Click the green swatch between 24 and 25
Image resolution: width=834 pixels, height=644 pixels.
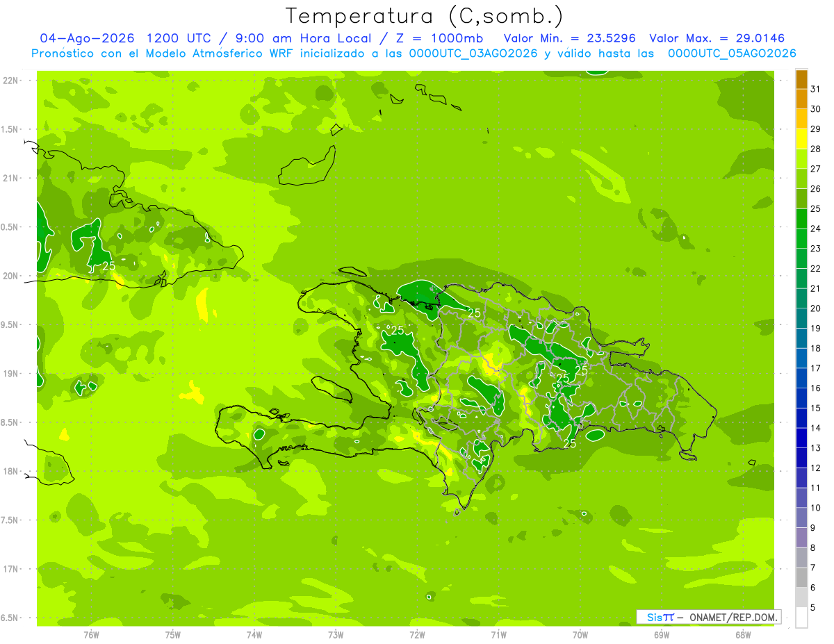pyautogui.click(x=801, y=219)
